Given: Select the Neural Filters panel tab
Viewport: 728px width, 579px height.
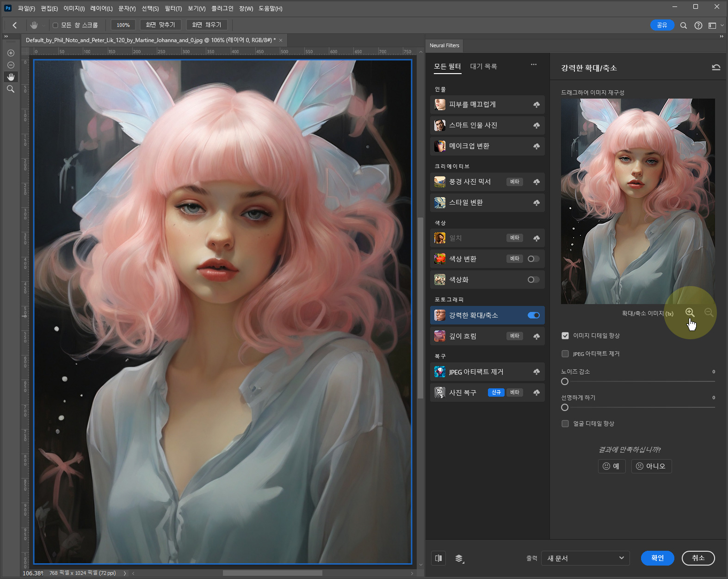Looking at the screenshot, I should pyautogui.click(x=444, y=45).
